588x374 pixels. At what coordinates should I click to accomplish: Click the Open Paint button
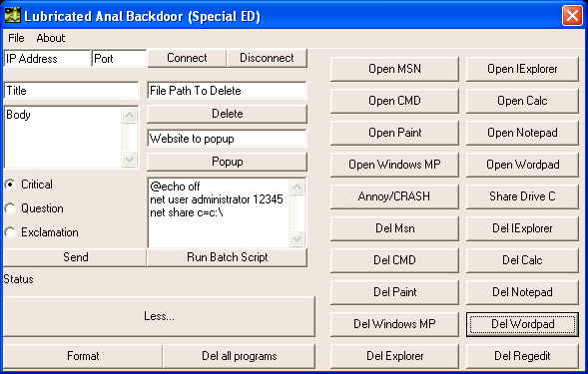click(394, 133)
